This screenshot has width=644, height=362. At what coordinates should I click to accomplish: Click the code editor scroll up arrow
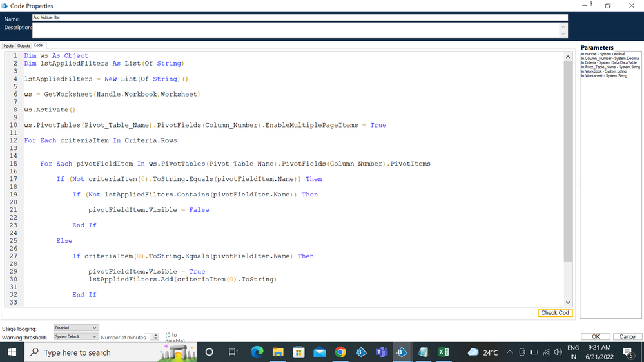pyautogui.click(x=568, y=57)
